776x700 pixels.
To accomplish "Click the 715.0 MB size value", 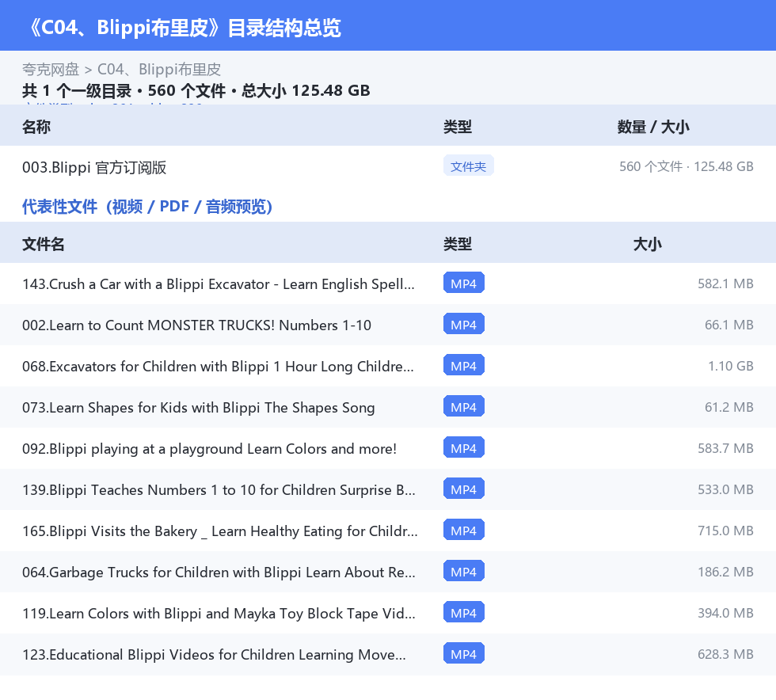I will pos(725,531).
